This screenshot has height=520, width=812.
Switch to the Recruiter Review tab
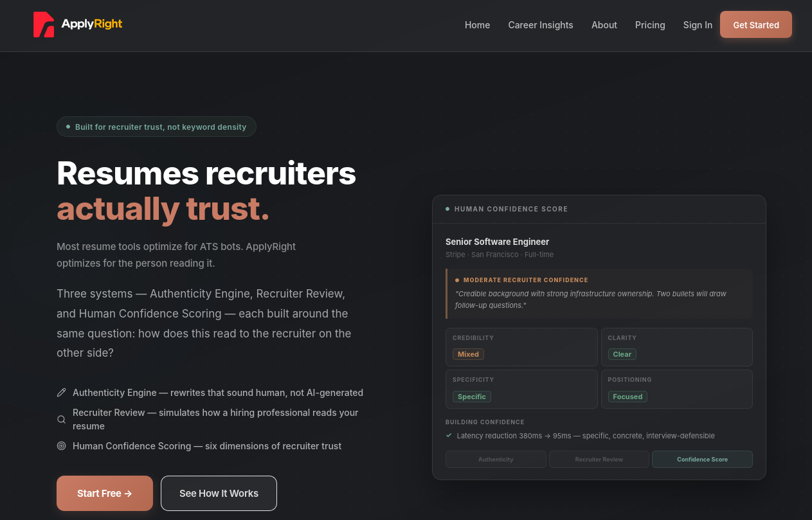[x=599, y=459]
